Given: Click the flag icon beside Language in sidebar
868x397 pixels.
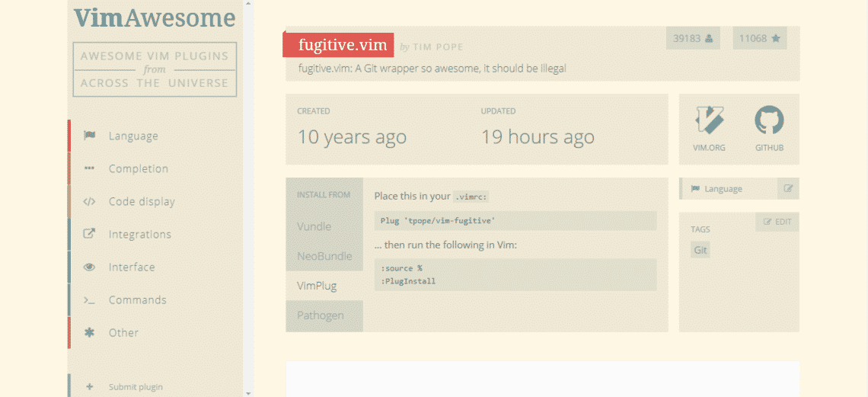Looking at the screenshot, I should point(89,136).
